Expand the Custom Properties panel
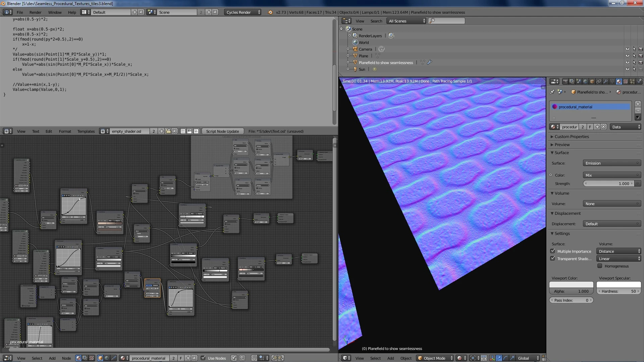Image resolution: width=644 pixels, height=362 pixels. [571, 137]
